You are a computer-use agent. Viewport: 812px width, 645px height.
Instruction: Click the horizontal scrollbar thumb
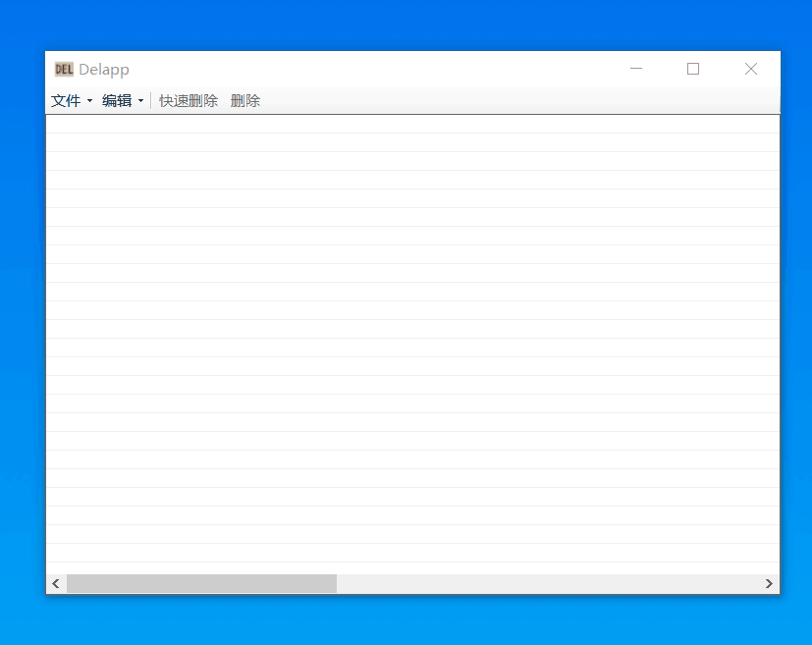click(x=201, y=583)
